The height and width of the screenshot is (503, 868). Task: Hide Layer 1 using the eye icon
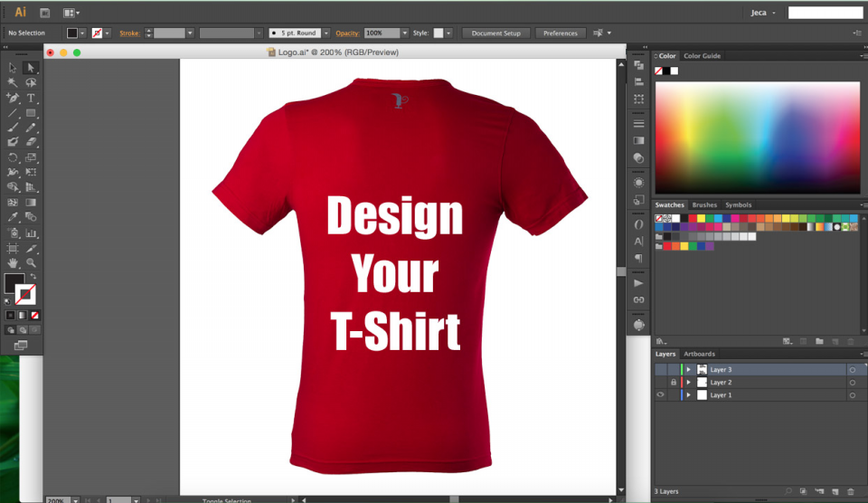(660, 395)
